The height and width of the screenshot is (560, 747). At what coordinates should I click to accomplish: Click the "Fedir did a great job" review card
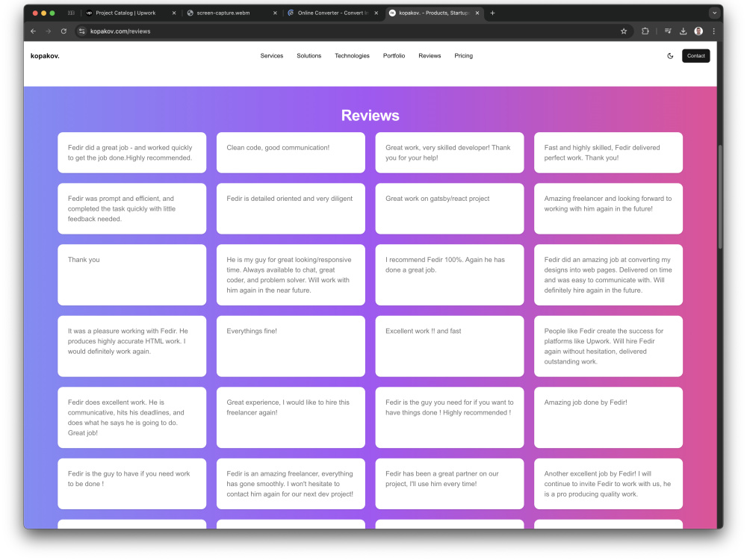132,153
